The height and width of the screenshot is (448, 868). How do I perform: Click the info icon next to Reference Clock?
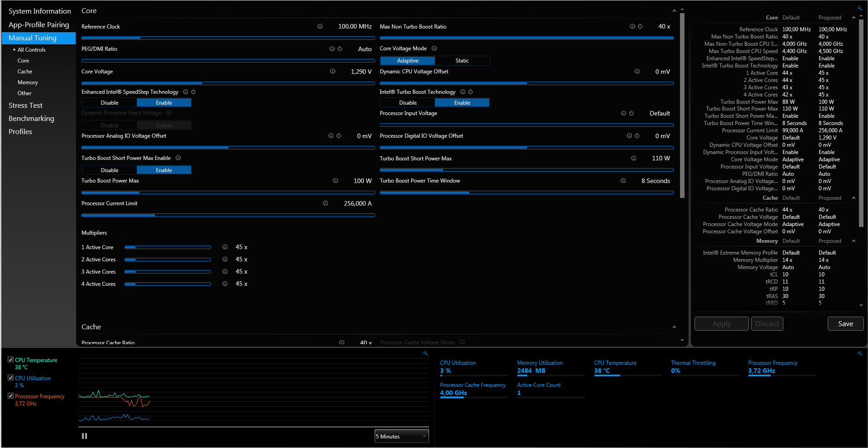320,26
